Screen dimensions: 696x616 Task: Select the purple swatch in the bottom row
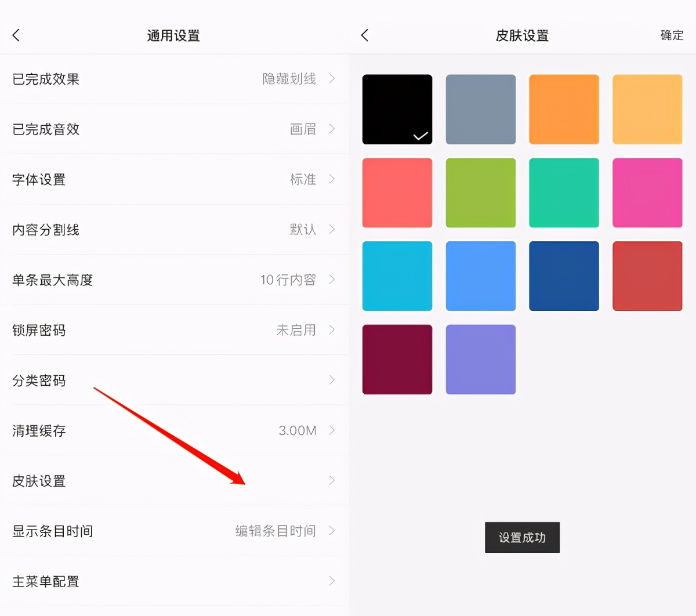click(480, 360)
